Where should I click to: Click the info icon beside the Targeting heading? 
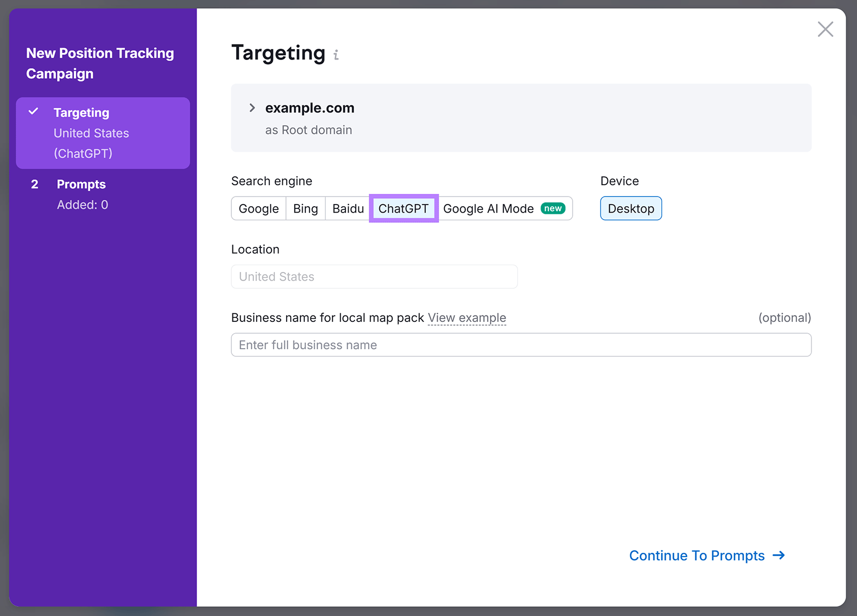[x=336, y=54]
